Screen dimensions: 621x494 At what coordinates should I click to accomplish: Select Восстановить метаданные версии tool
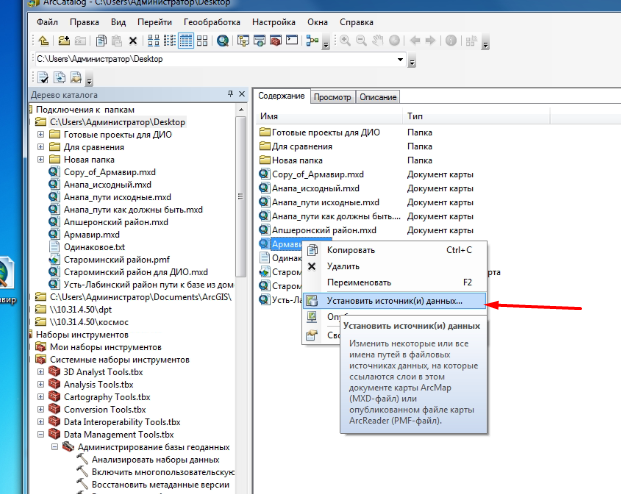160,484
